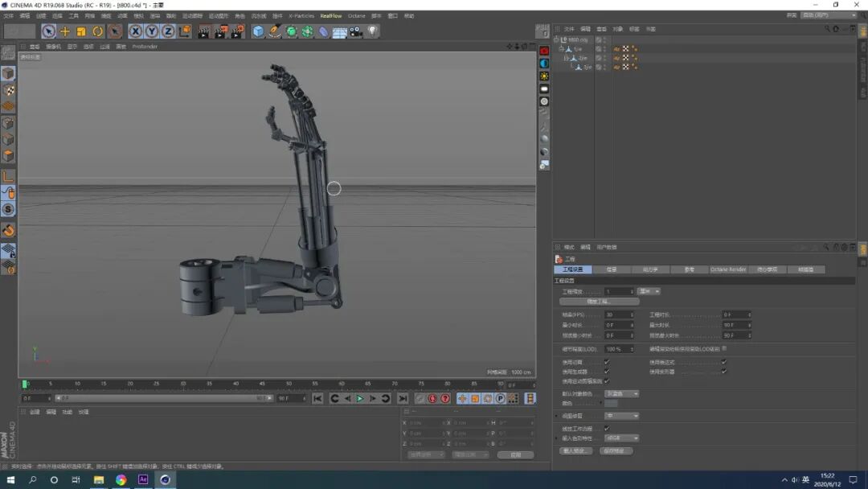The width and height of the screenshot is (868, 489).
Task: Activate the Rotate tool
Action: 96,31
